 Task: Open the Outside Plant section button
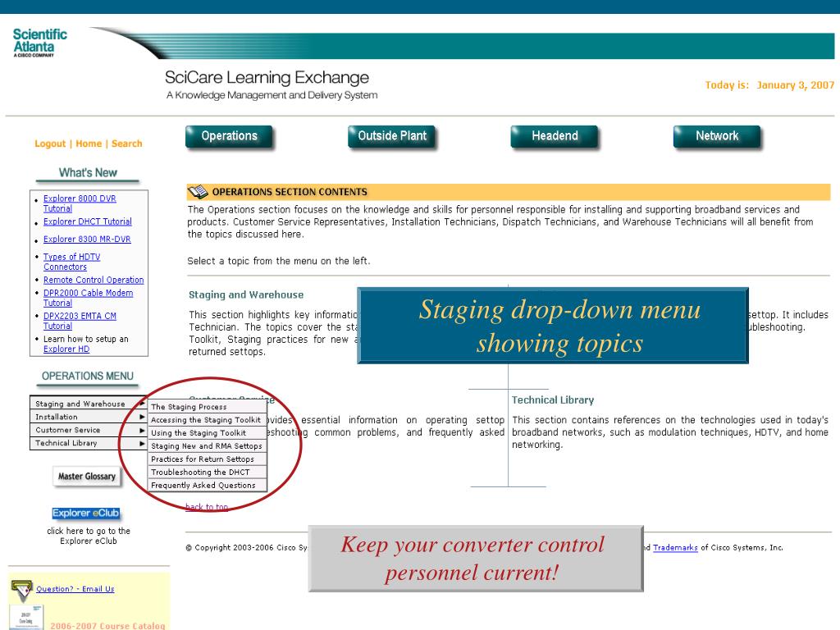tap(392, 136)
